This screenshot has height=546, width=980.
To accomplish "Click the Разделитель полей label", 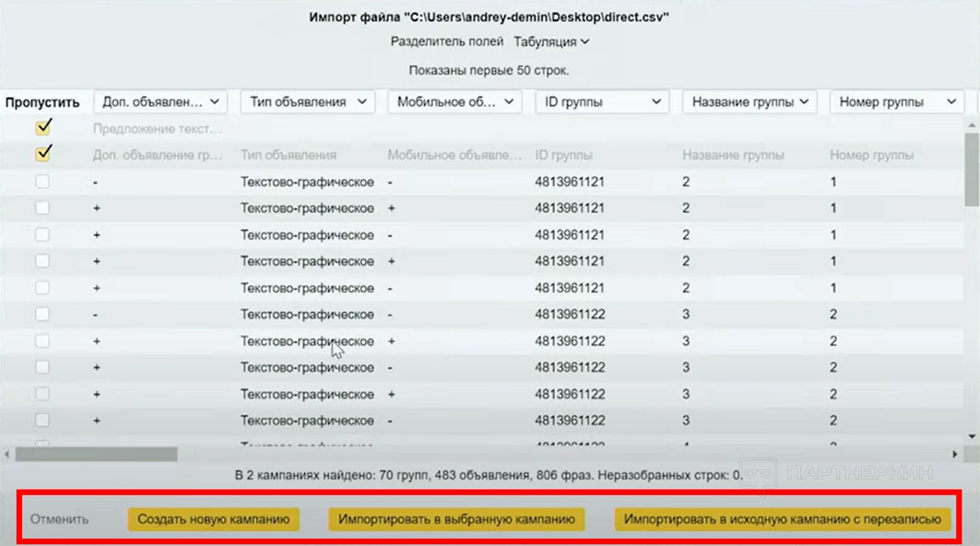I will [447, 42].
